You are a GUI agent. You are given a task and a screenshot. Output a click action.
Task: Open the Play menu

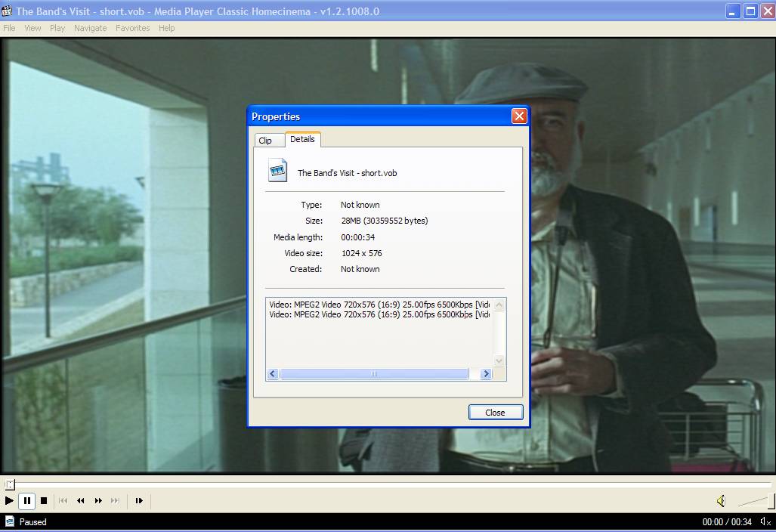point(57,28)
